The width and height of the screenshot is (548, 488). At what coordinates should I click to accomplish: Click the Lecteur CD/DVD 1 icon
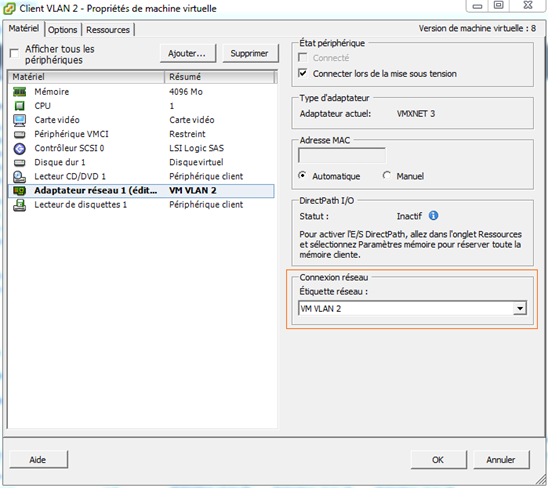[x=20, y=177]
